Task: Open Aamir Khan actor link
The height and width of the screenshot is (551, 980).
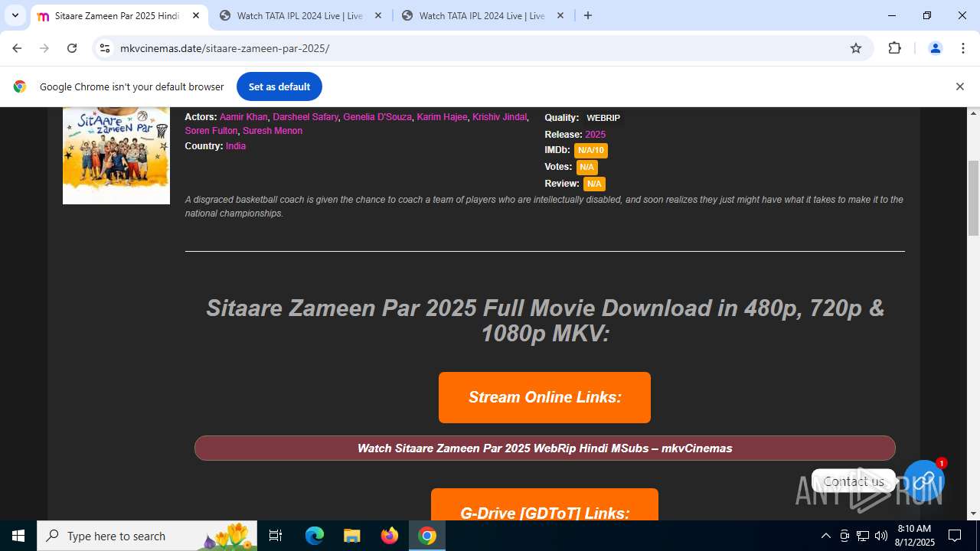Action: [243, 117]
